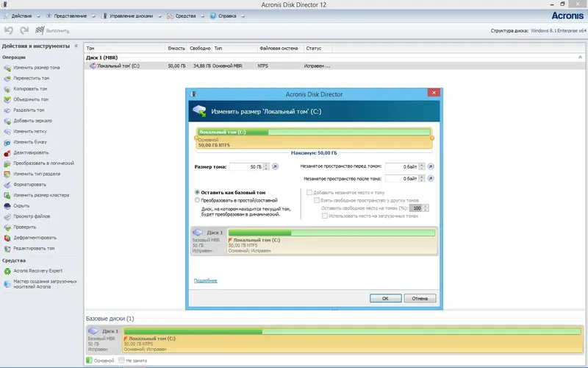Open the 'Действия' menu

(21, 16)
